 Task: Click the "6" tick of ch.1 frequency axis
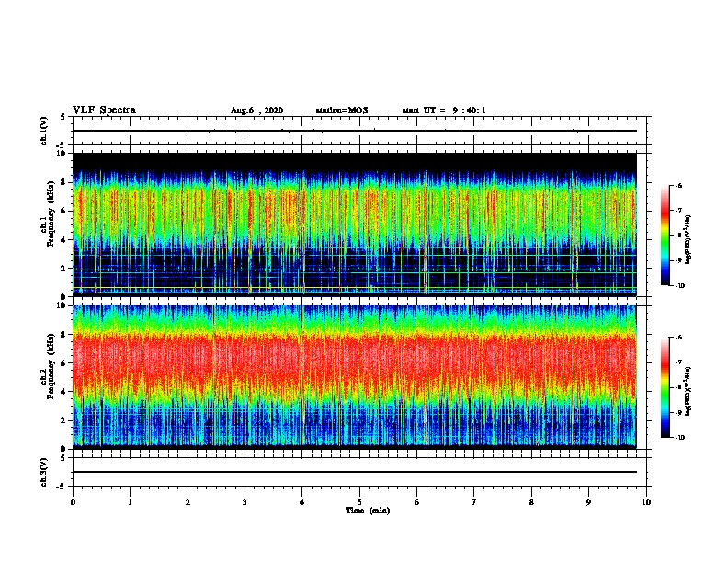click(x=63, y=211)
